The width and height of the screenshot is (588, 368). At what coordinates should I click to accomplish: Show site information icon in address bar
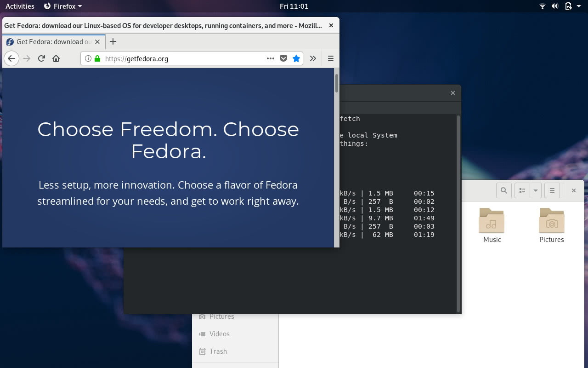click(x=88, y=58)
